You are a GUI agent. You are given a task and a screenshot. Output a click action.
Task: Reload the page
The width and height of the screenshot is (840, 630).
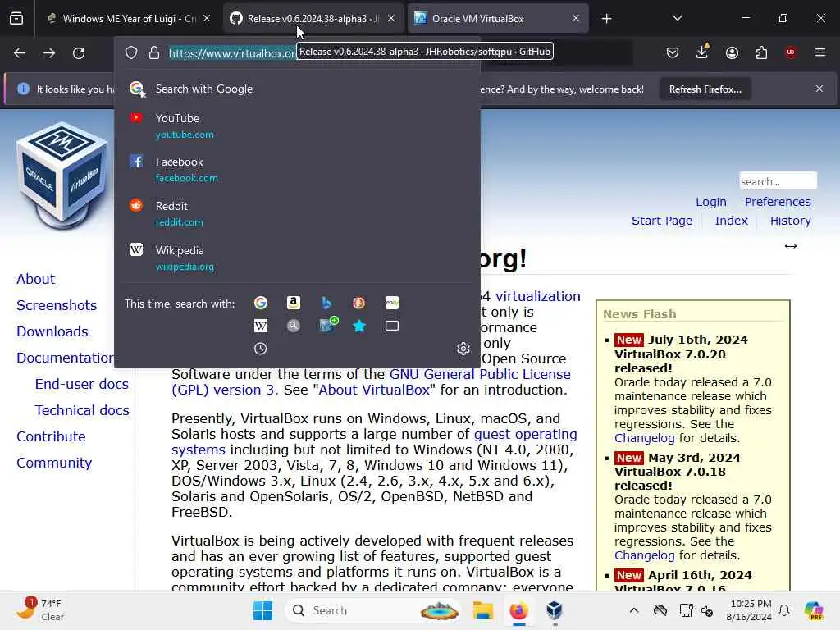[79, 53]
